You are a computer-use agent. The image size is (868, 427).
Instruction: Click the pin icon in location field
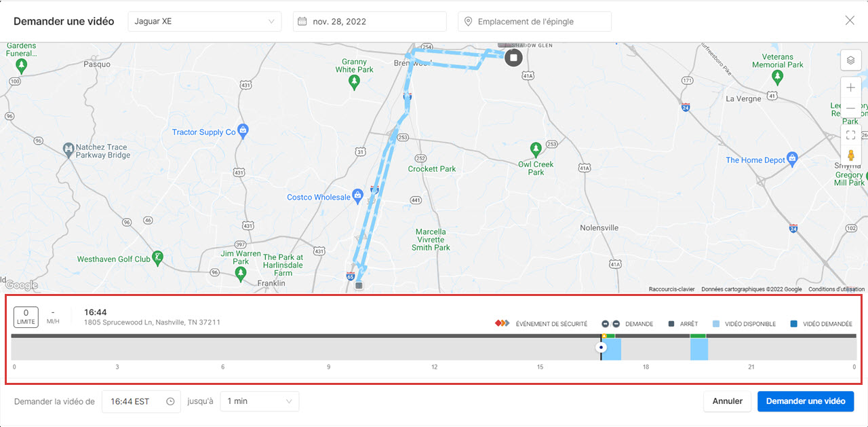468,22
